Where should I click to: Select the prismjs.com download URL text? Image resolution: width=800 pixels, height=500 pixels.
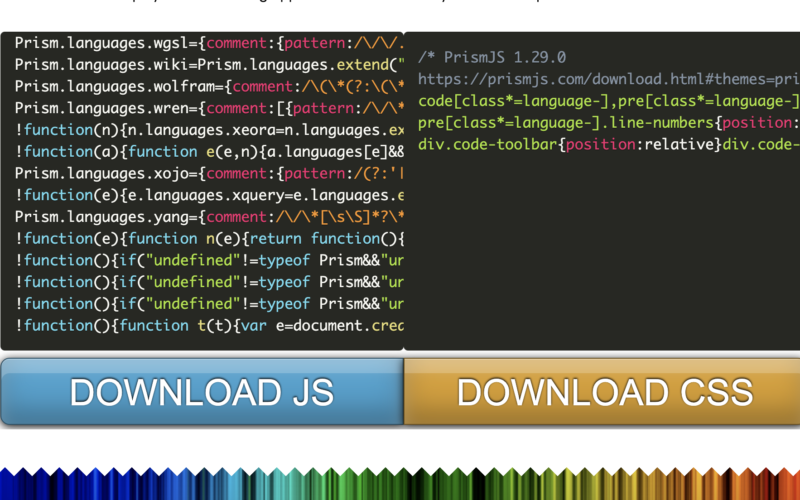[x=609, y=79]
